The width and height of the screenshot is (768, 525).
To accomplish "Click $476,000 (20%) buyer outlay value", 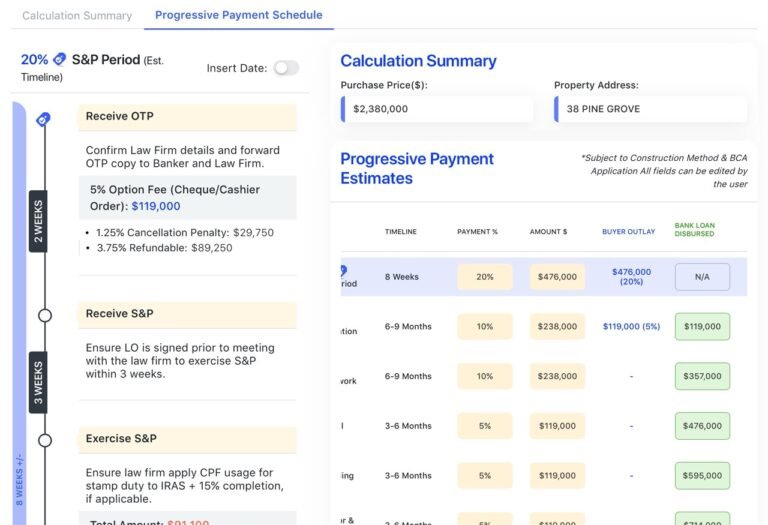I will click(631, 277).
